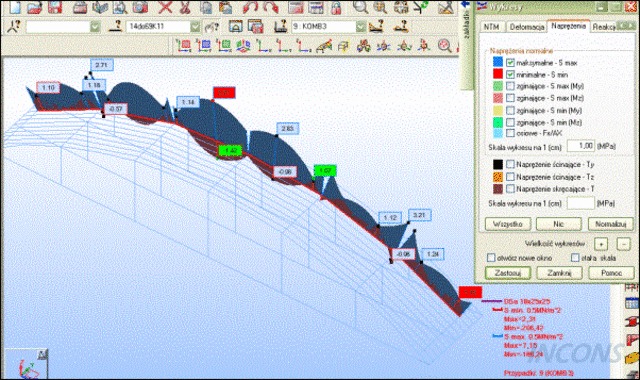Screen dimensions: 640x380
Task: Click the Save diskette icon
Action: click(55, 7)
